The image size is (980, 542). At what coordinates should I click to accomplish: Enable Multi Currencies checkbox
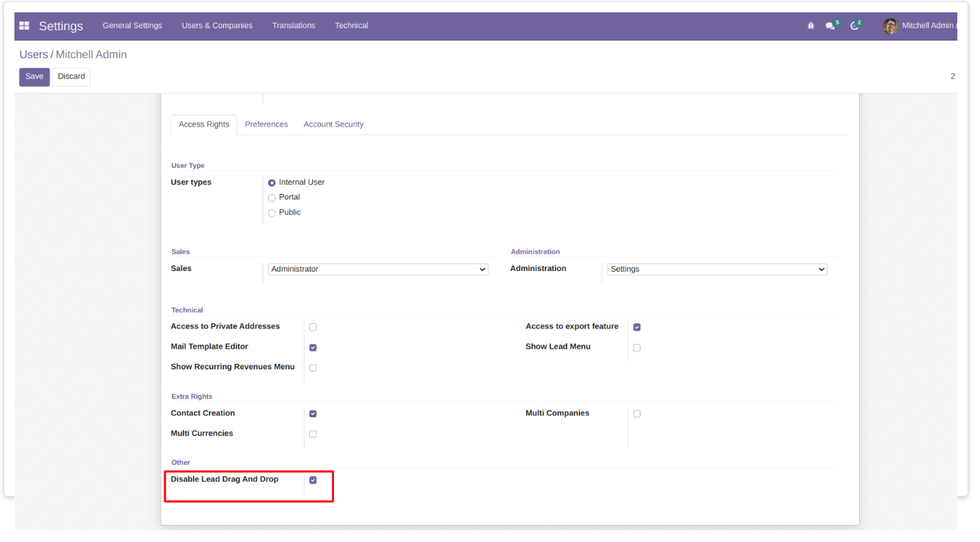point(313,434)
